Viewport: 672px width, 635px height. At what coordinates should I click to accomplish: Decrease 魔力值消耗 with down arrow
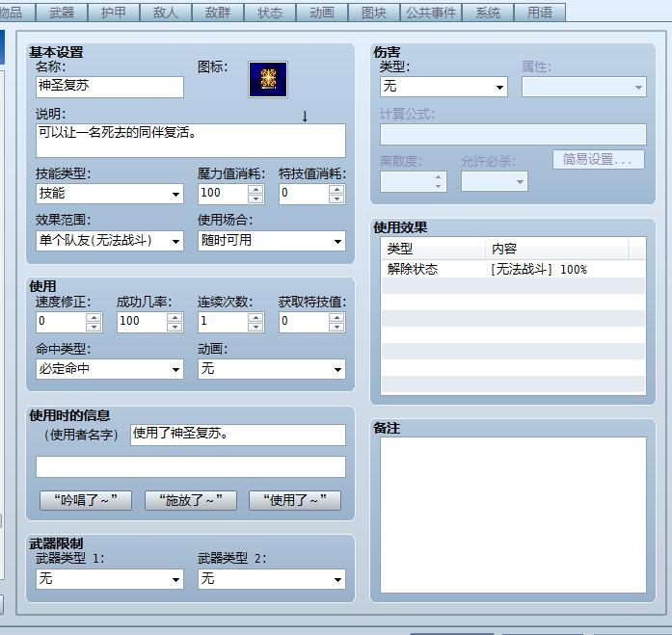[x=255, y=198]
